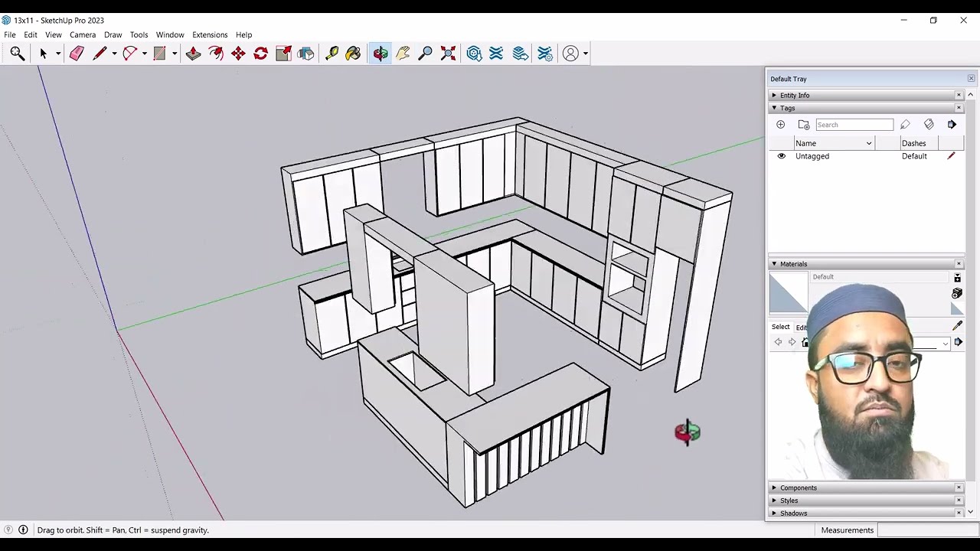Open the Arc tool dropdown arrow
Viewport: 980px width, 551px height.
pyautogui.click(x=144, y=54)
